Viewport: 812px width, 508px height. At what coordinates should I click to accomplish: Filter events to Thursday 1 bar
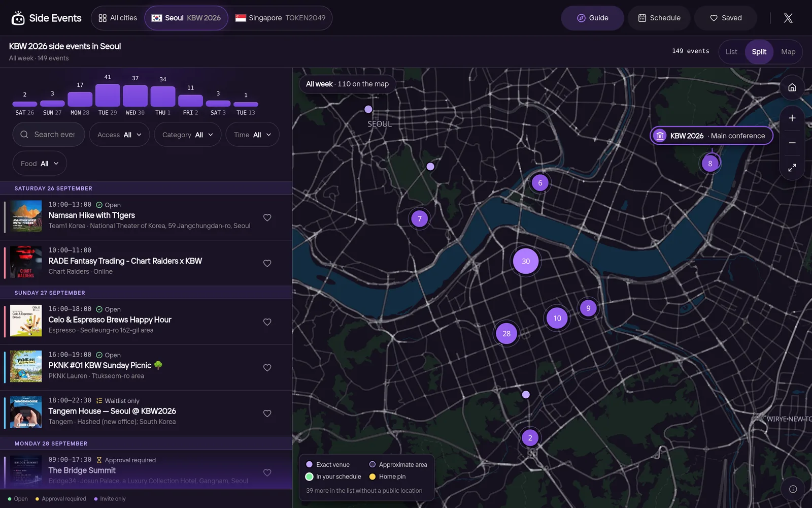[163, 96]
